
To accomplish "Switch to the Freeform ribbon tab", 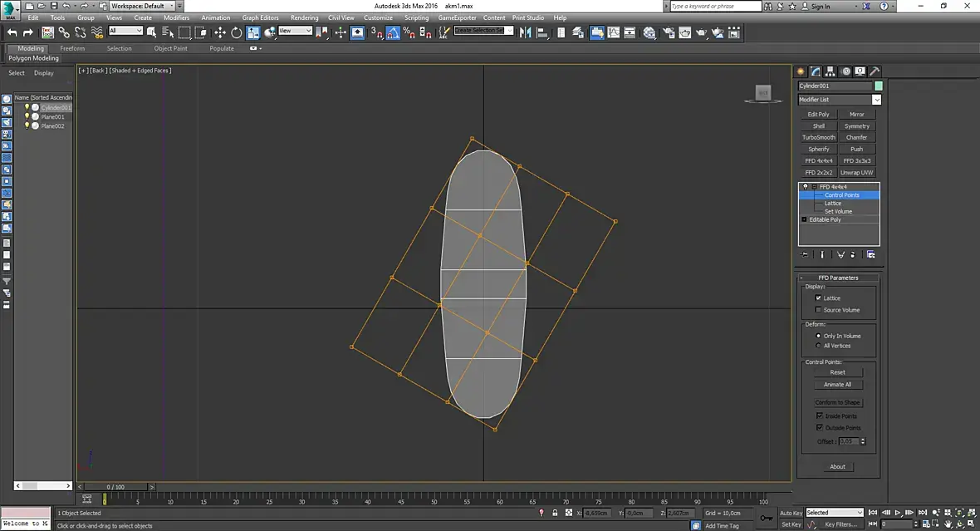I will point(72,48).
